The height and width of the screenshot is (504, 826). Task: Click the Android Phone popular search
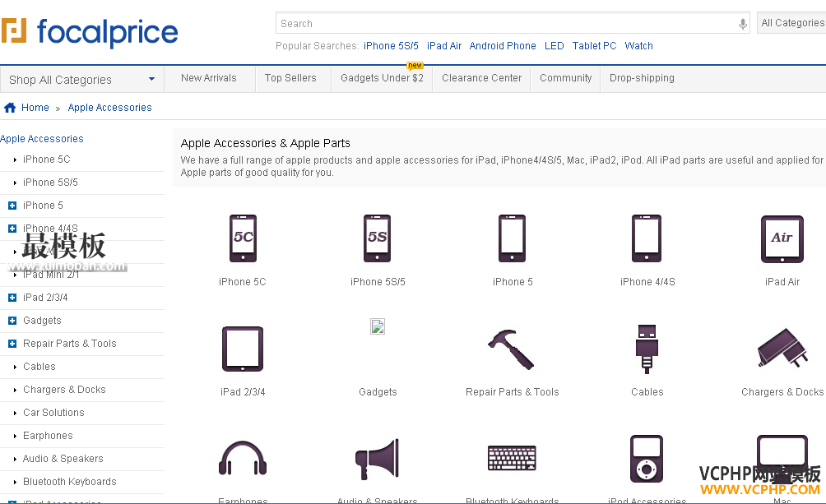503,46
